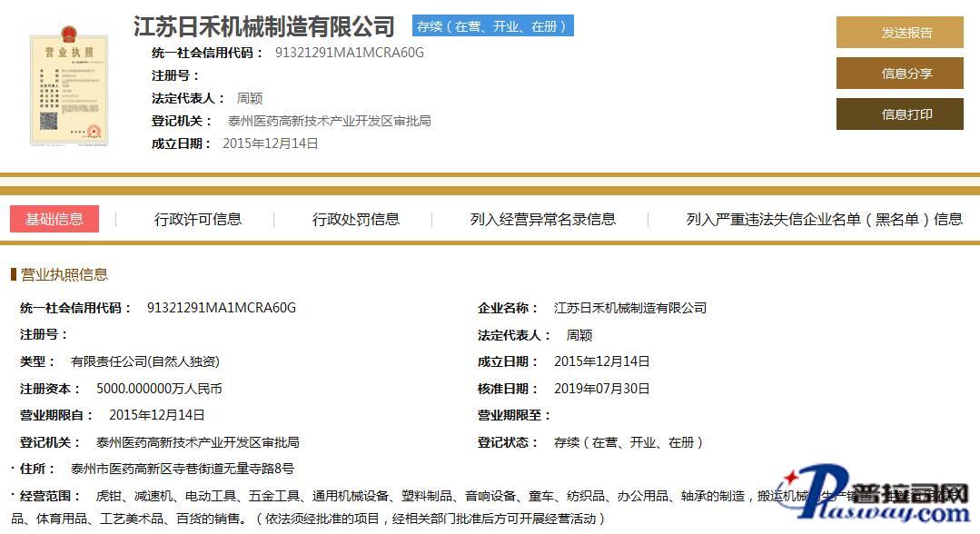
Task: Click the 注册资本 value 5000.000000万人民币
Action: pyautogui.click(x=159, y=389)
